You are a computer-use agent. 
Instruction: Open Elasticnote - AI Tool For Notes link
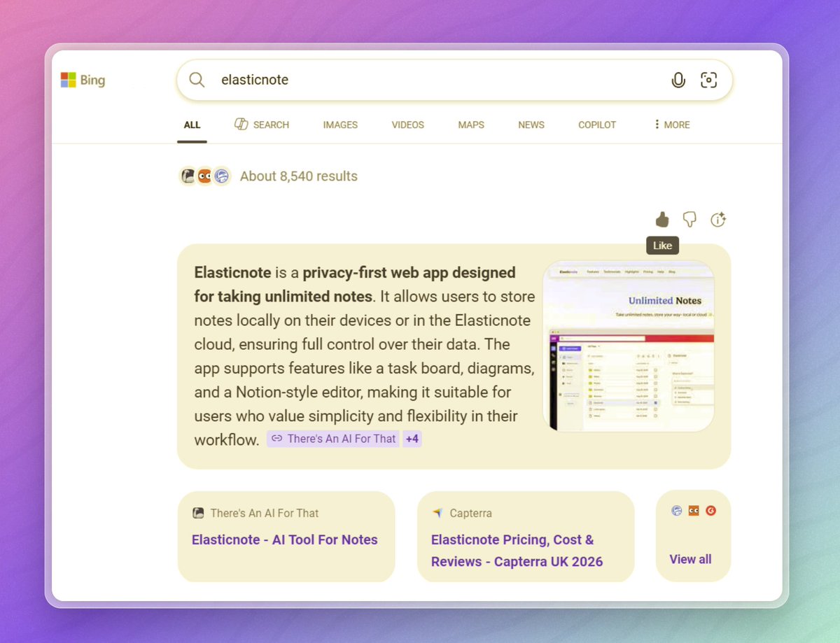tap(285, 539)
